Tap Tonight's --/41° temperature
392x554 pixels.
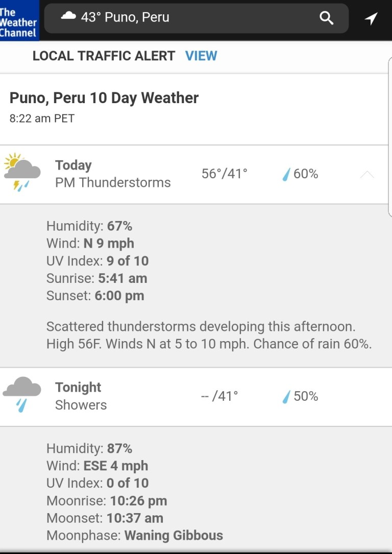(x=219, y=396)
